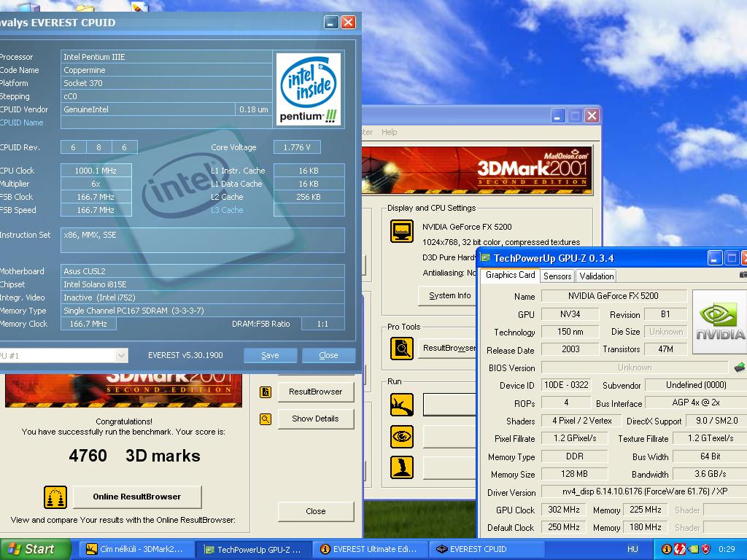Click the Online ResultBrowser trees icon
Screen dimensions: 747x560
pyautogui.click(x=55, y=497)
